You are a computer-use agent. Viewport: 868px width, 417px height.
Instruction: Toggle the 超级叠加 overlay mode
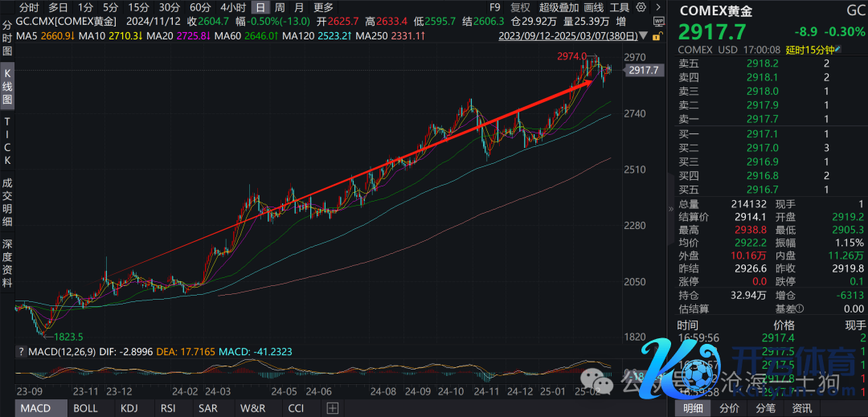pyautogui.click(x=559, y=8)
